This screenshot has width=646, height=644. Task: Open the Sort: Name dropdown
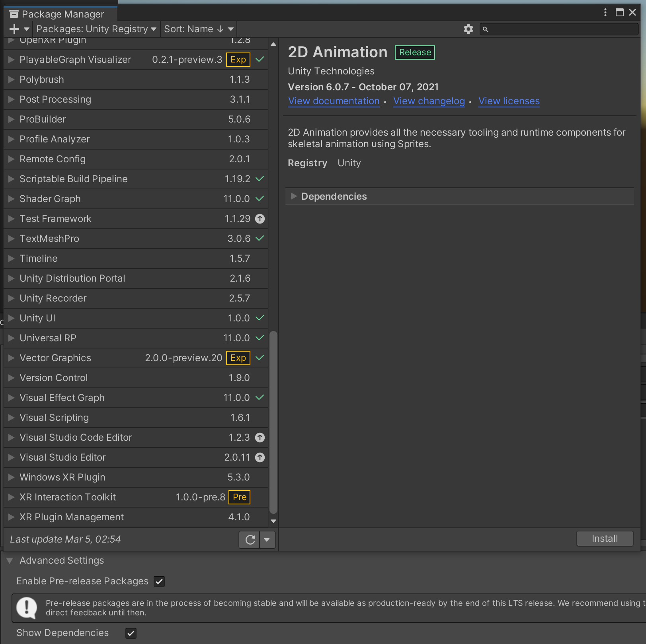pyautogui.click(x=199, y=29)
